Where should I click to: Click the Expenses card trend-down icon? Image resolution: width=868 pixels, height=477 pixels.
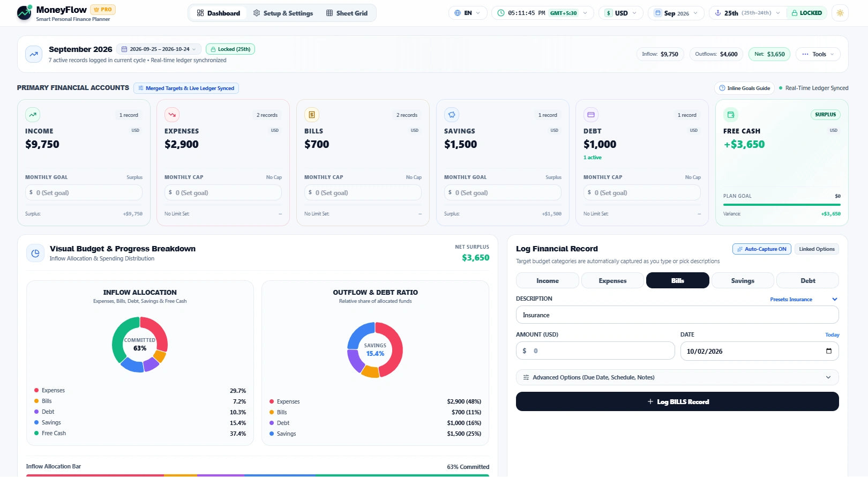(172, 115)
